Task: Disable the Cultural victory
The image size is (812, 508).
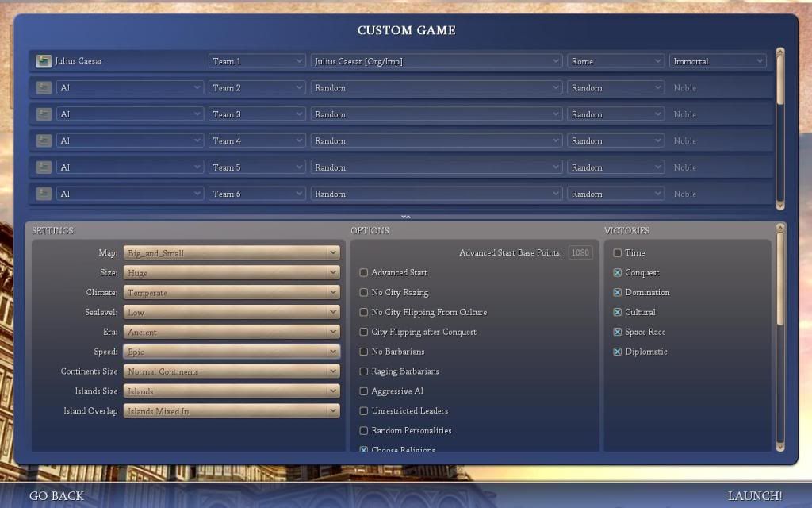Action: 617,312
